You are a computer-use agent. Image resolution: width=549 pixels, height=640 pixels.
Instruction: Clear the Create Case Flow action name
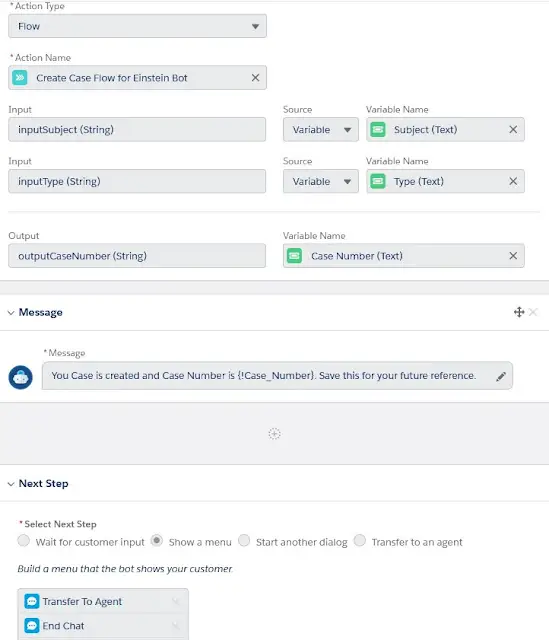pos(256,78)
